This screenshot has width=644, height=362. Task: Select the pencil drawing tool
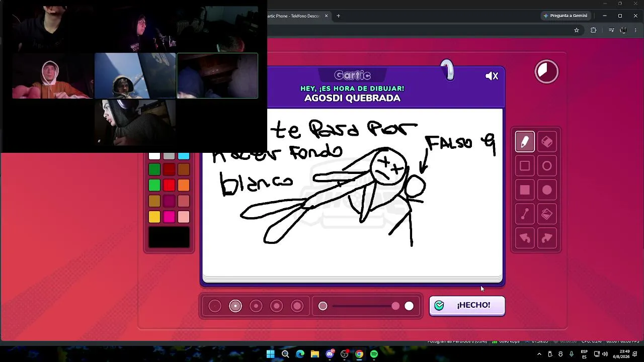[525, 142]
